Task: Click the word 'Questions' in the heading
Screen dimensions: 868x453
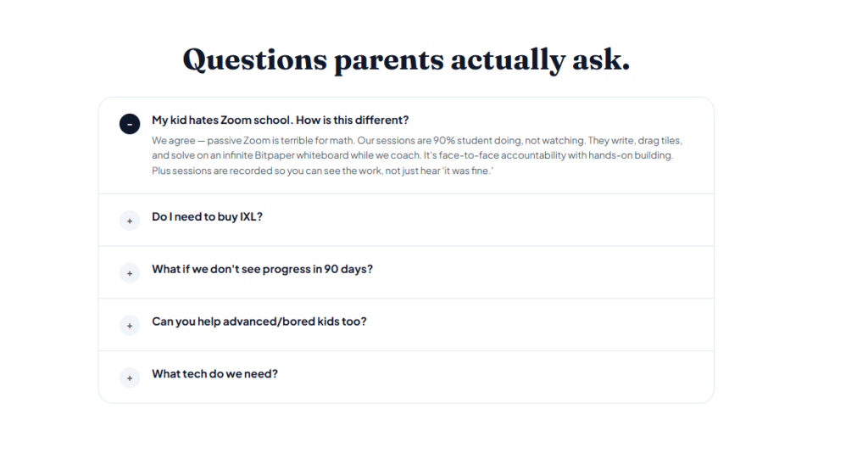Action: [x=254, y=60]
